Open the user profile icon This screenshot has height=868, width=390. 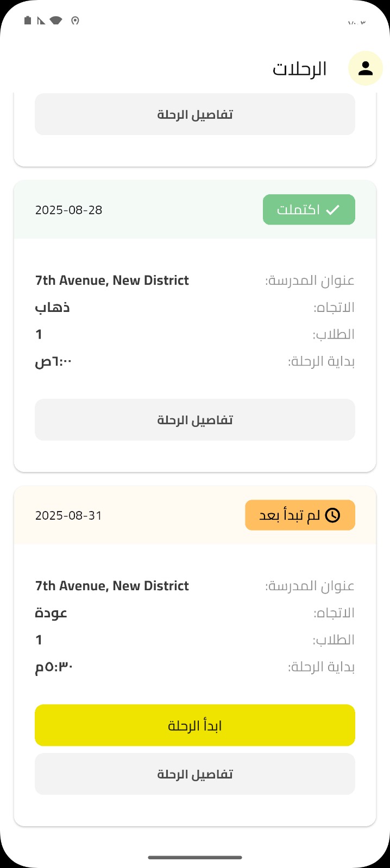pos(366,68)
